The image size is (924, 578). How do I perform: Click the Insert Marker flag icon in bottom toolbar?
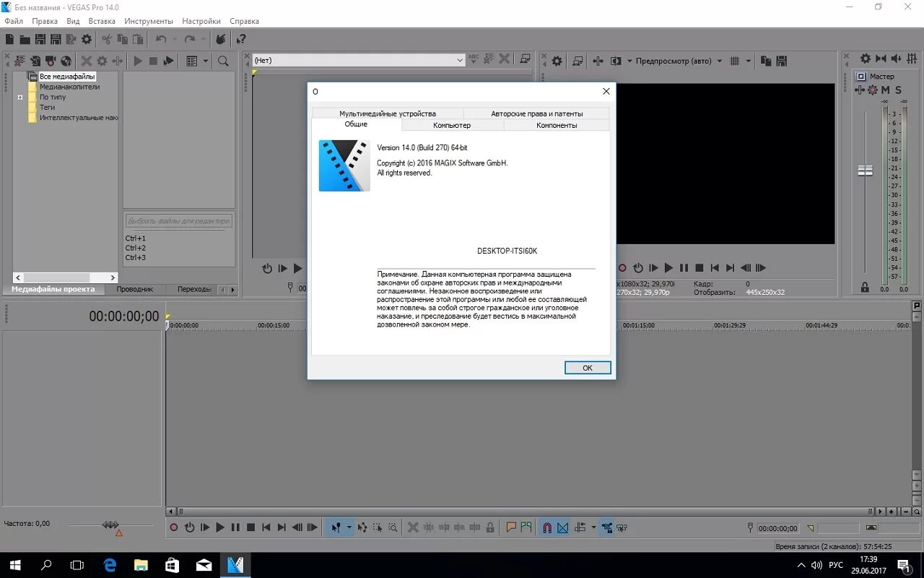pos(511,527)
